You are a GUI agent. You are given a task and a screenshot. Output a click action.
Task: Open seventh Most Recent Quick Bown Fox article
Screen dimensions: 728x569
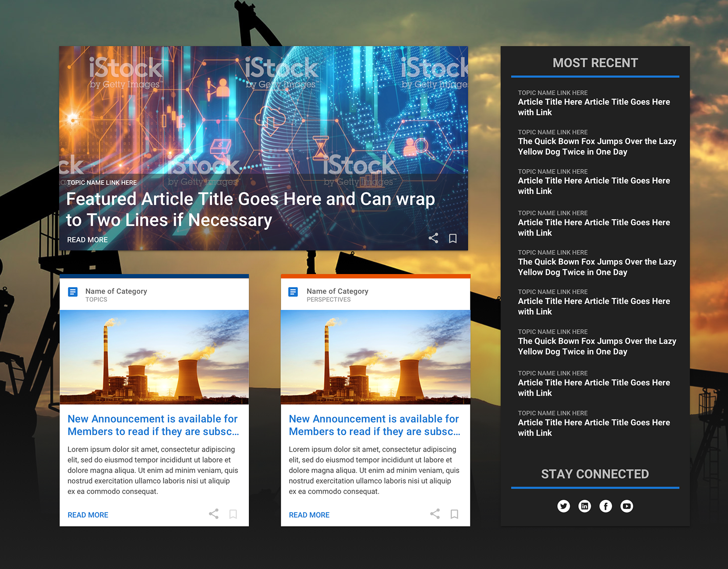point(597,346)
